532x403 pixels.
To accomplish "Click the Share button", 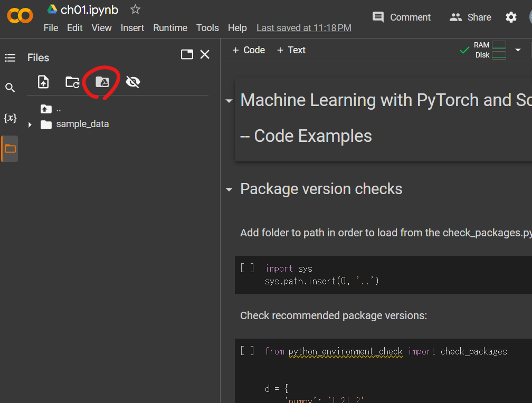I will [x=470, y=17].
